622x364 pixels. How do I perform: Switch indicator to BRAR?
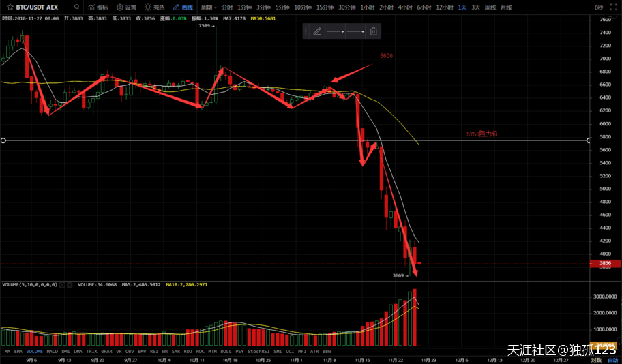(106, 351)
